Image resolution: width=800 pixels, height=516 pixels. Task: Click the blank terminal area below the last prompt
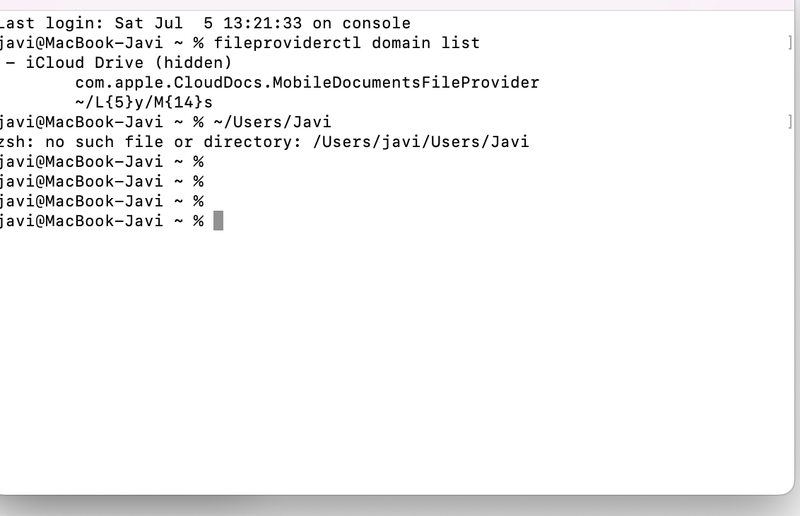tap(400, 360)
